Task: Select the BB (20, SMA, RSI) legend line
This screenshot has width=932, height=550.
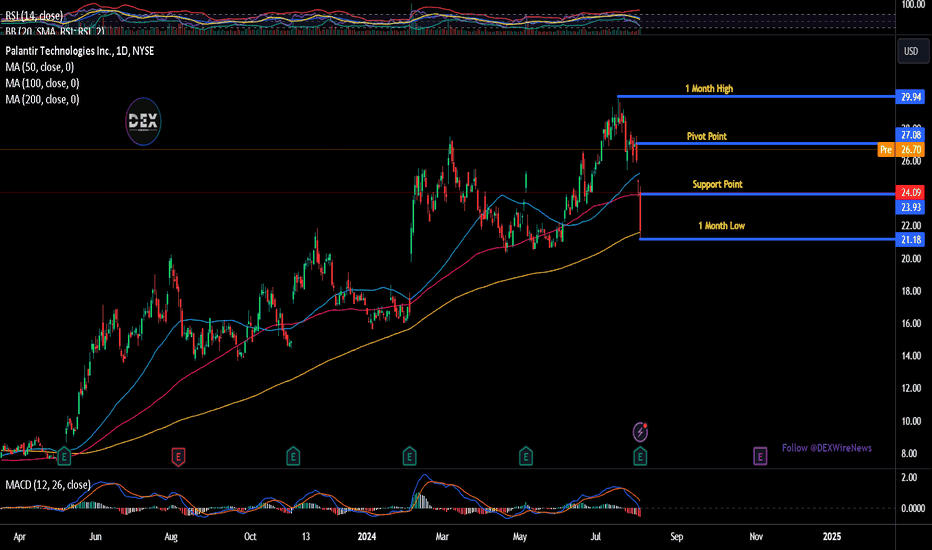Action: [x=55, y=30]
